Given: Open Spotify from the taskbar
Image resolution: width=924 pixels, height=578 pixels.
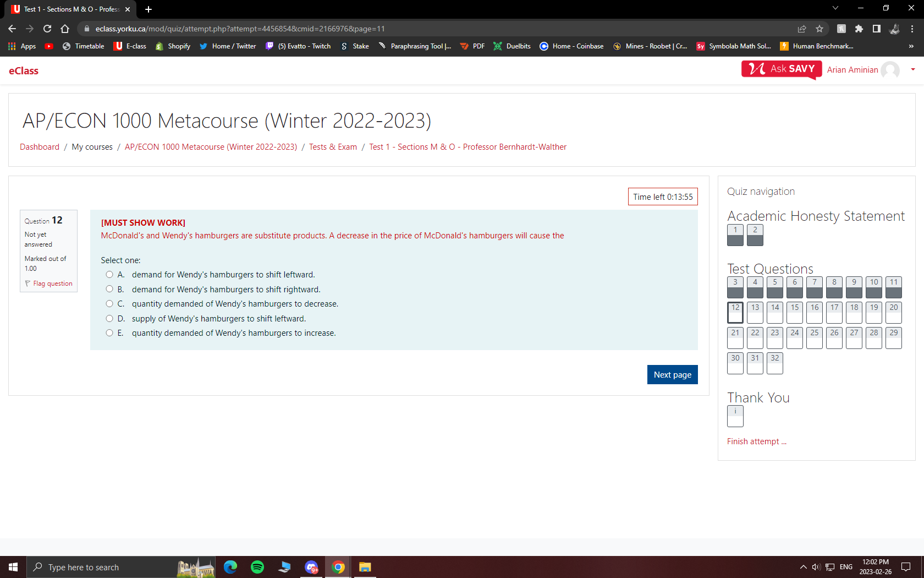Looking at the screenshot, I should [257, 567].
